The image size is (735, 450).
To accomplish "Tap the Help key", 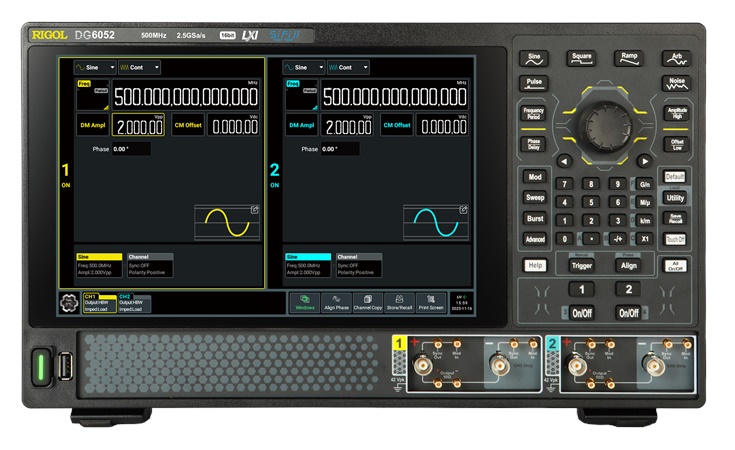I will pyautogui.click(x=535, y=265).
